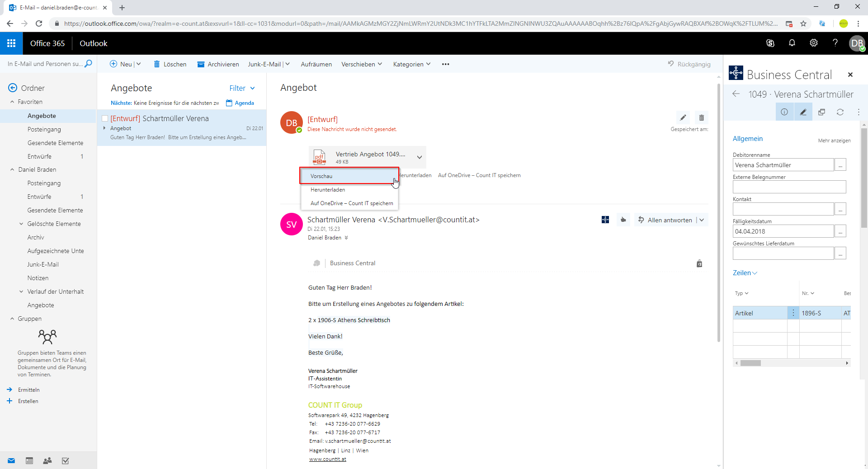The image size is (868, 469).
Task: Click the mail search magnifier icon
Action: (89, 64)
